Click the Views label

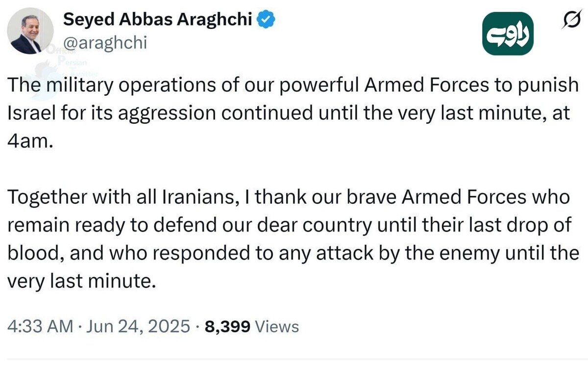click(277, 326)
